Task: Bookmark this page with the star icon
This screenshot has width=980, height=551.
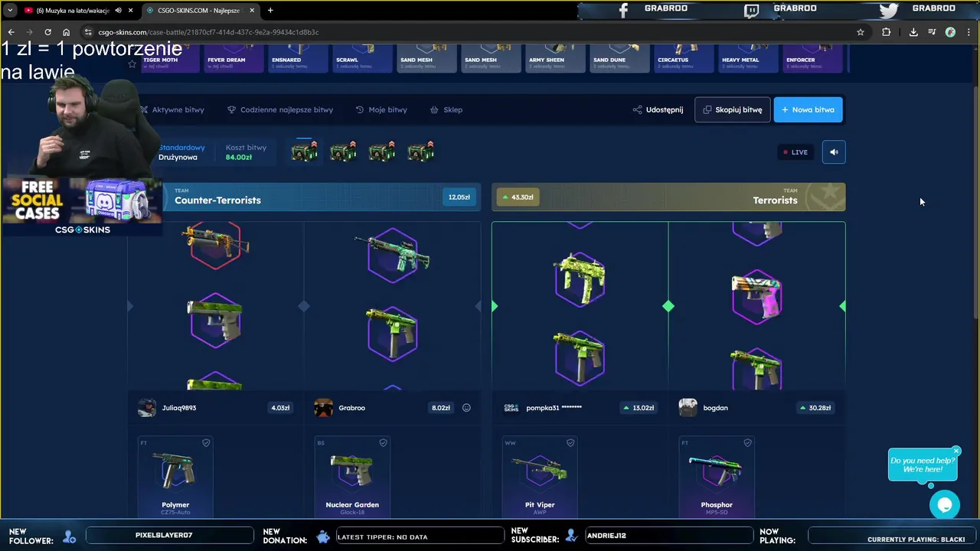Action: coord(861,32)
